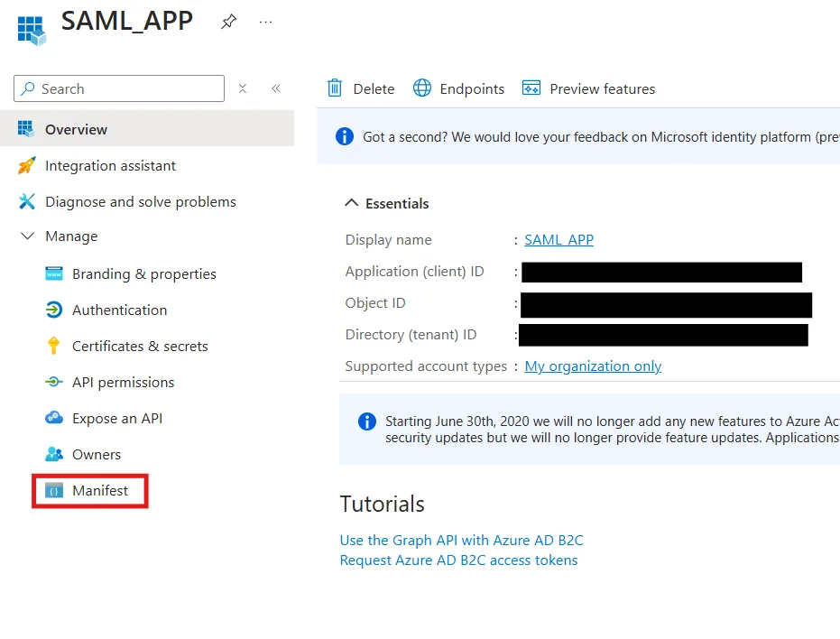Hide the left navigation sidebar

click(276, 88)
